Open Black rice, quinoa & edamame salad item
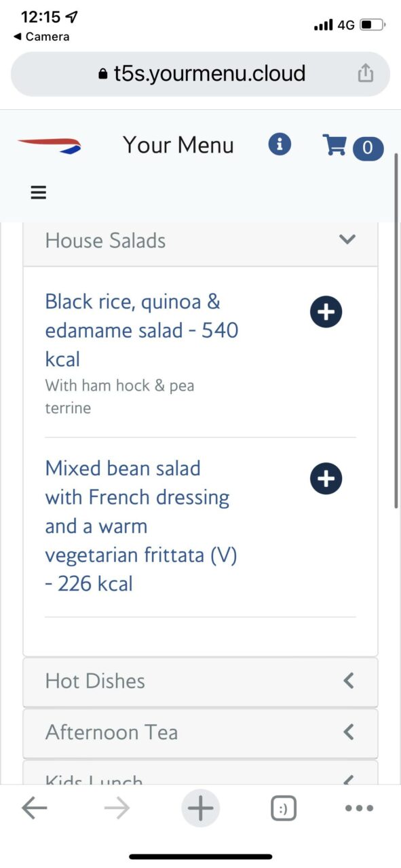Viewport: 401px width, 868px height. [x=142, y=330]
